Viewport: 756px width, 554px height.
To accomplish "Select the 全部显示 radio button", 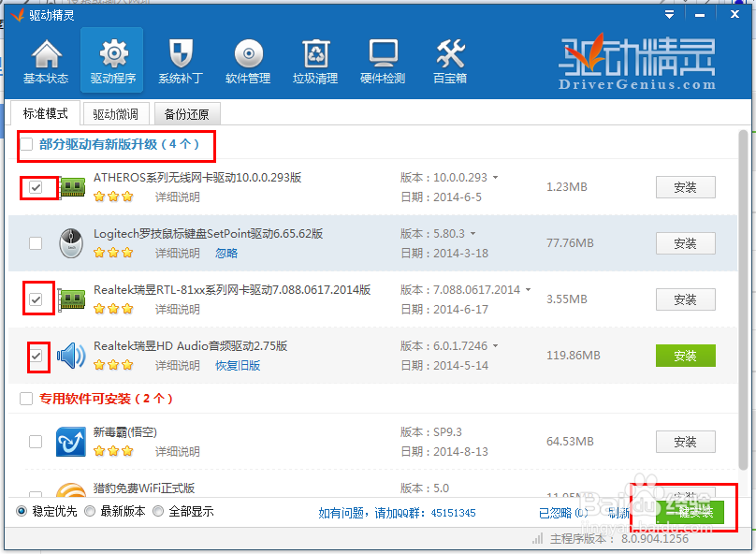I will coord(158,511).
